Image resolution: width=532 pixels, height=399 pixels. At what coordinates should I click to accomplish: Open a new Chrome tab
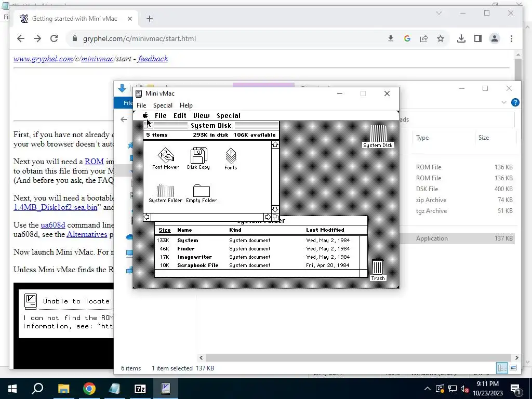point(150,19)
